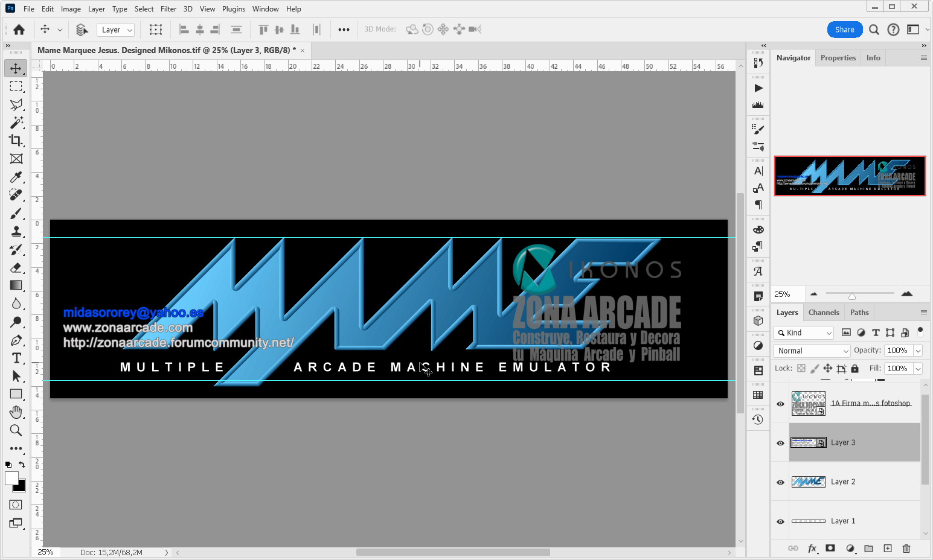Image resolution: width=933 pixels, height=560 pixels.
Task: Select the Brush tool
Action: 16,213
